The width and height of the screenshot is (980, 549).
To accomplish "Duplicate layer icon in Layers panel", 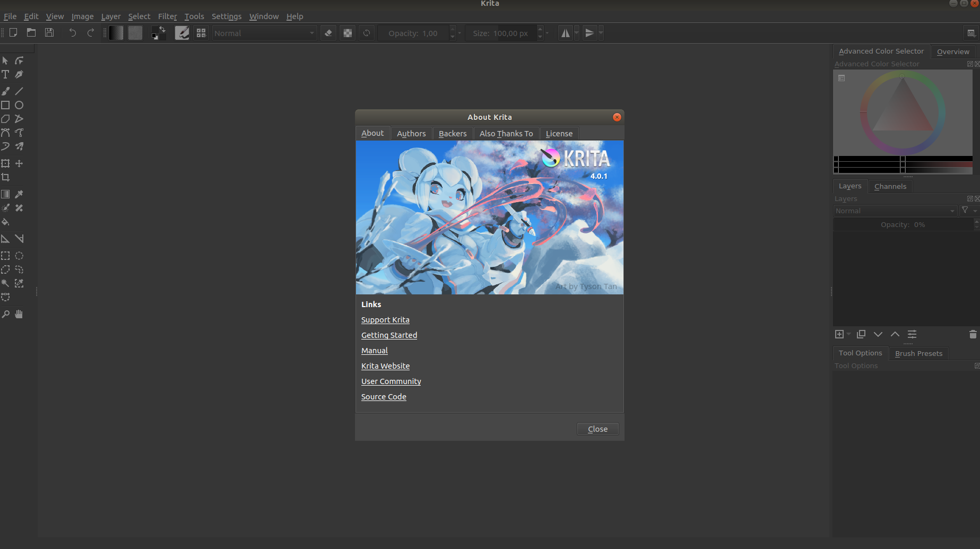I will coord(861,334).
